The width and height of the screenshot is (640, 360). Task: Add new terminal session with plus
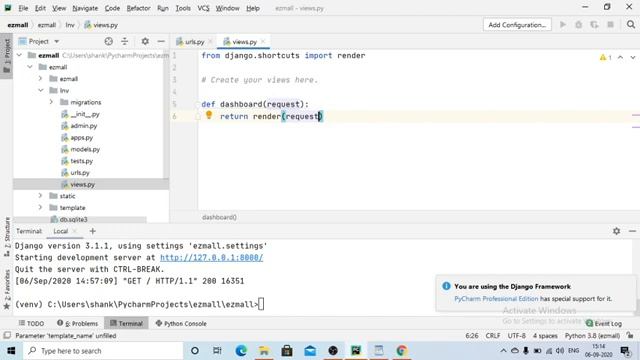(x=93, y=231)
